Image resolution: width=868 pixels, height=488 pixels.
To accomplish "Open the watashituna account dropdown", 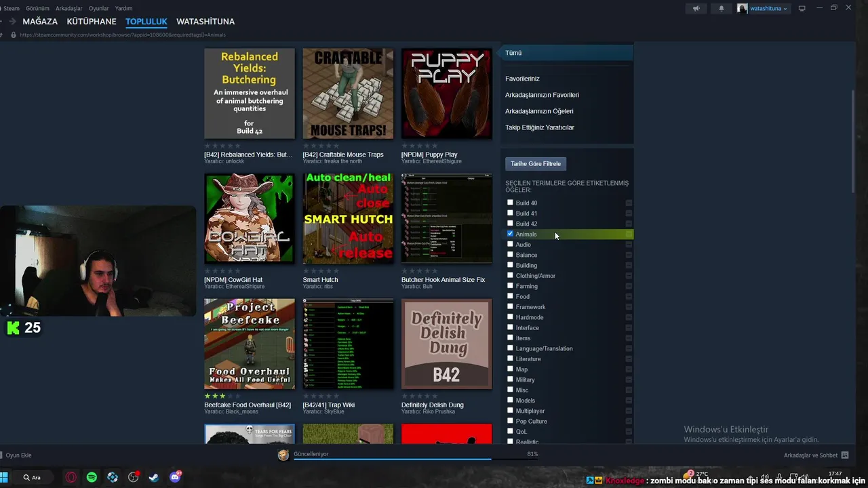I will tap(768, 8).
